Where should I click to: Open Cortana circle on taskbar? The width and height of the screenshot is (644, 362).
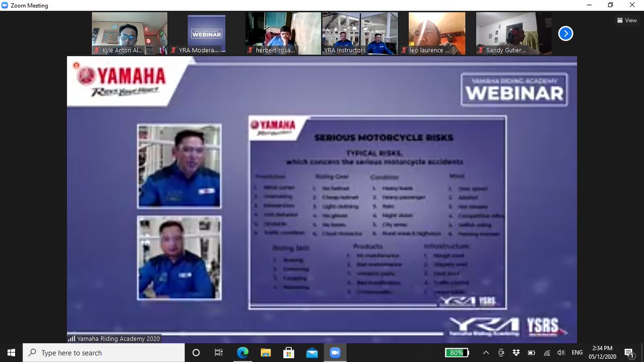click(x=196, y=352)
